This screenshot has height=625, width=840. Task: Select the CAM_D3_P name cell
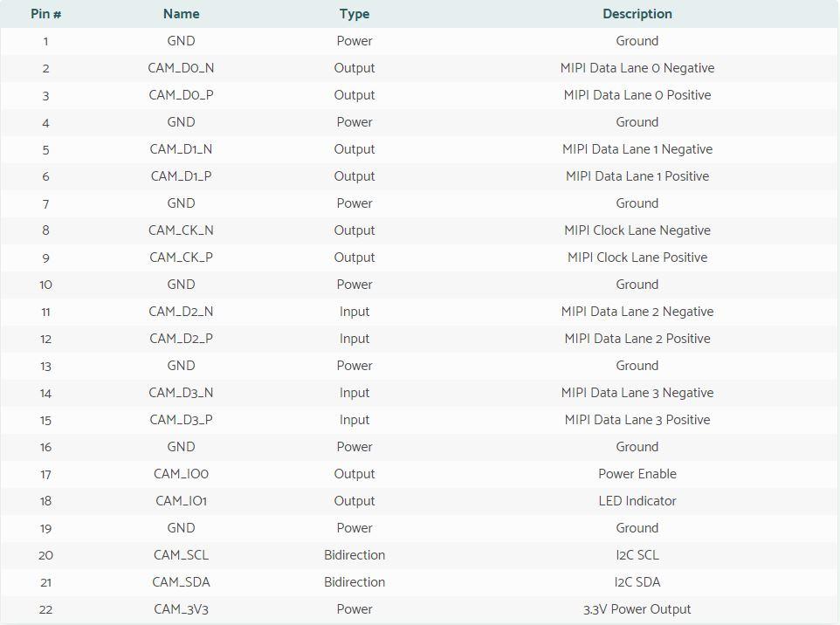[x=181, y=419]
